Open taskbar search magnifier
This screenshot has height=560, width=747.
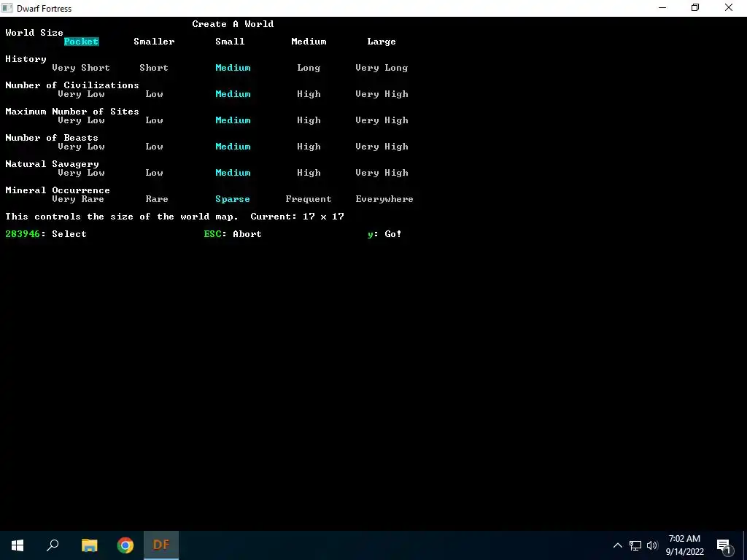pos(53,545)
